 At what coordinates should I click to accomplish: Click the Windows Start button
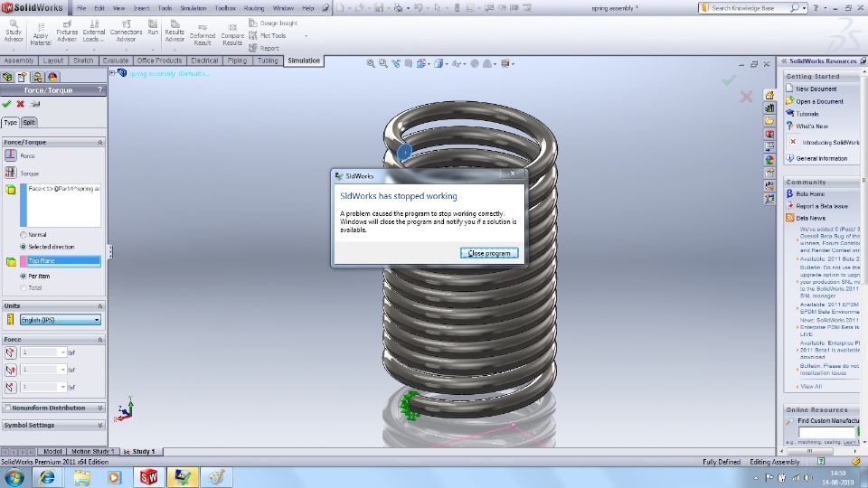click(14, 477)
